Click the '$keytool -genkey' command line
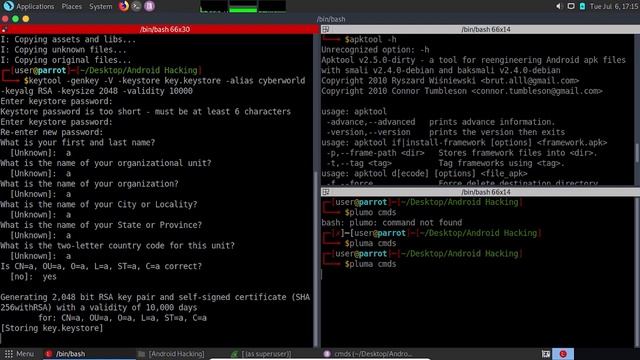The image size is (640, 360). click(153, 86)
